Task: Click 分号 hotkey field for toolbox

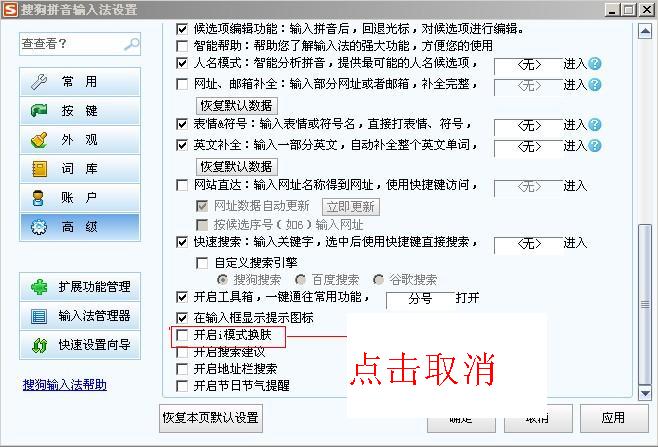Action: click(x=420, y=300)
